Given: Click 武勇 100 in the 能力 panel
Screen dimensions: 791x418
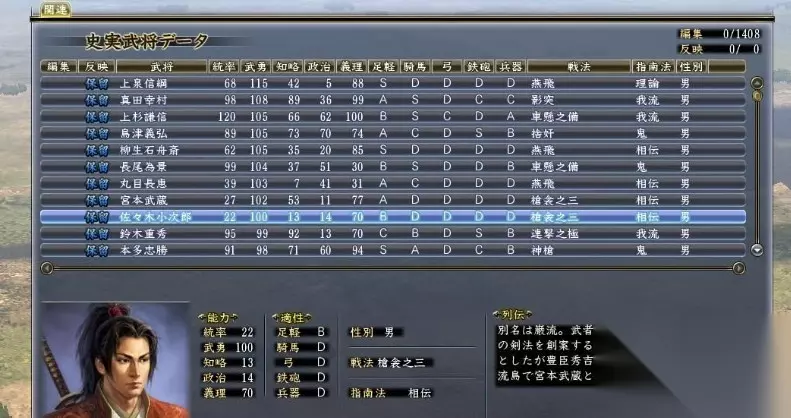Looking at the screenshot, I should tap(227, 347).
